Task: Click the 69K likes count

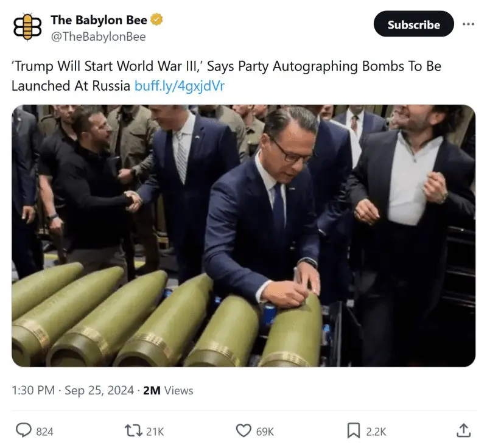Action: (x=265, y=432)
